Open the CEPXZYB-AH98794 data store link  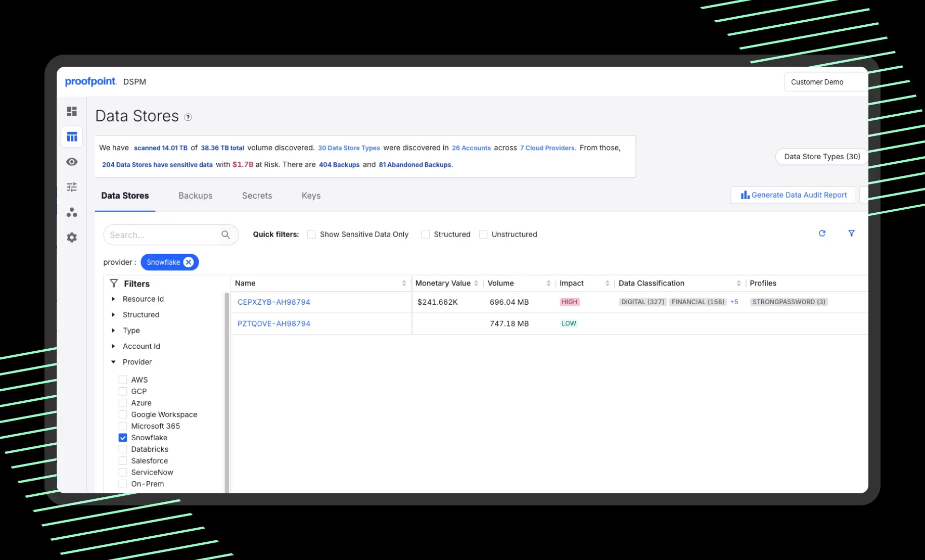click(x=273, y=302)
